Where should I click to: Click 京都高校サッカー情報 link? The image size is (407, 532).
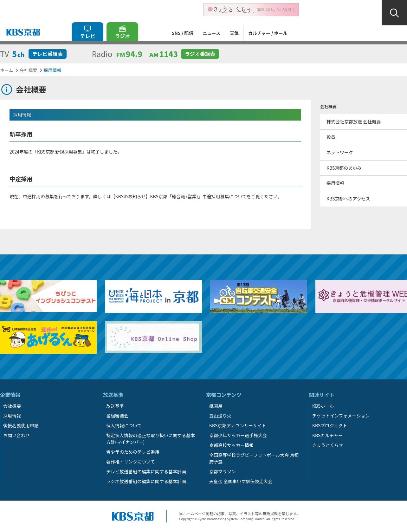tap(231, 445)
